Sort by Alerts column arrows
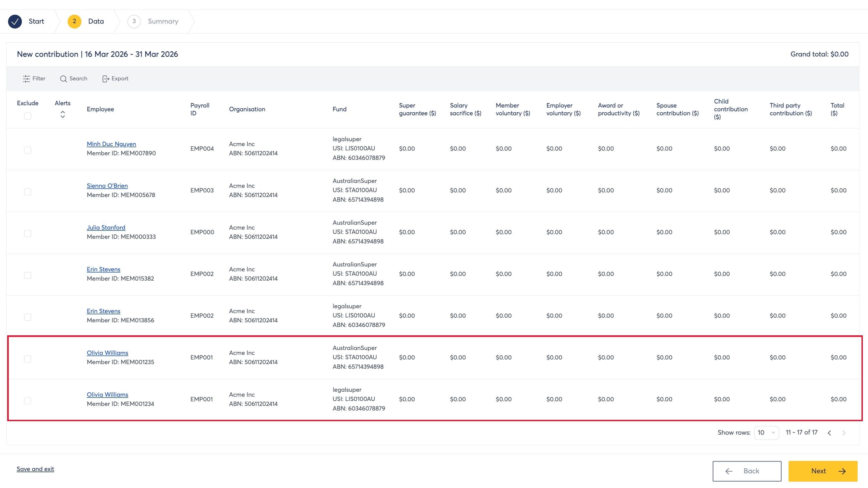The height and width of the screenshot is (488, 868). click(x=63, y=115)
